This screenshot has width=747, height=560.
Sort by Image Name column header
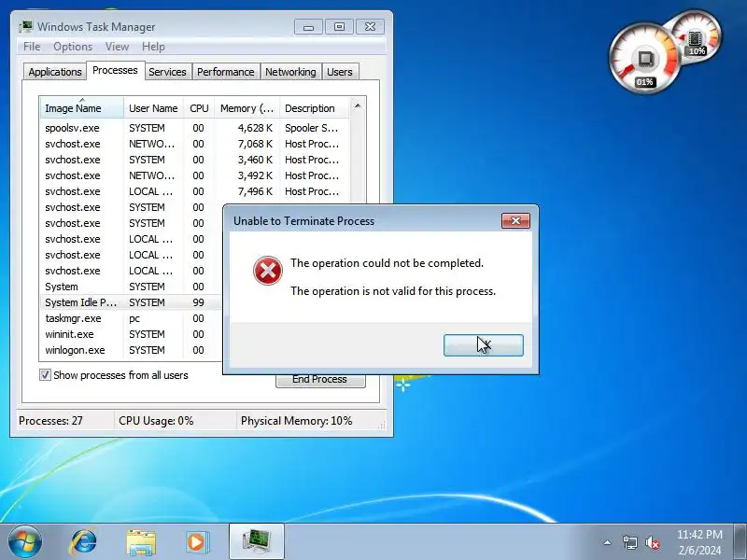click(82, 108)
